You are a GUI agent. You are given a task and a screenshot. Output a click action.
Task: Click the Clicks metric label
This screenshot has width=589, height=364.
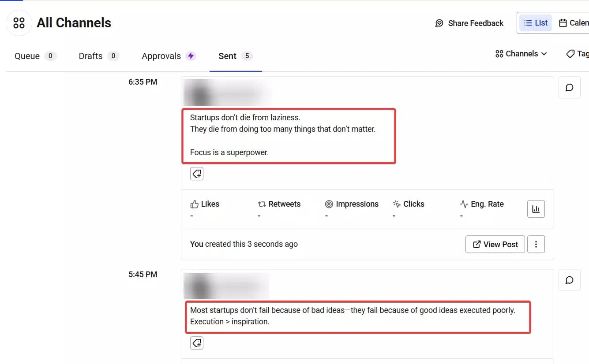point(409,204)
